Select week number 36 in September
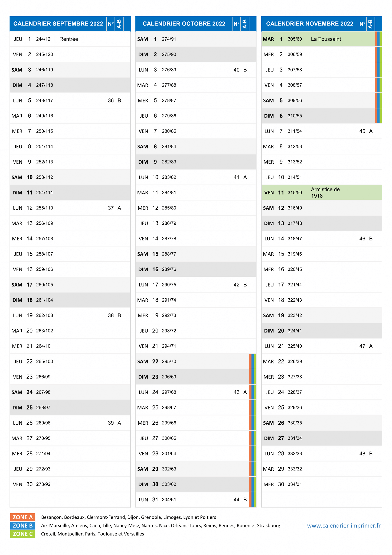Screen dimensions: 392x555 pos(111,101)
